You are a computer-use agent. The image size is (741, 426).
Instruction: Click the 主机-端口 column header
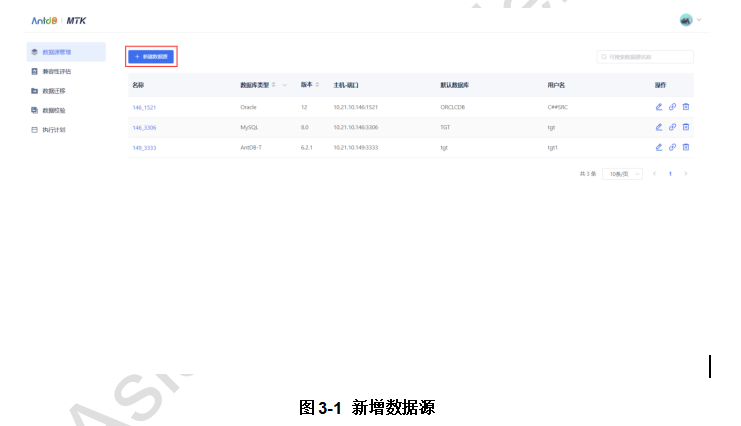tap(346, 85)
